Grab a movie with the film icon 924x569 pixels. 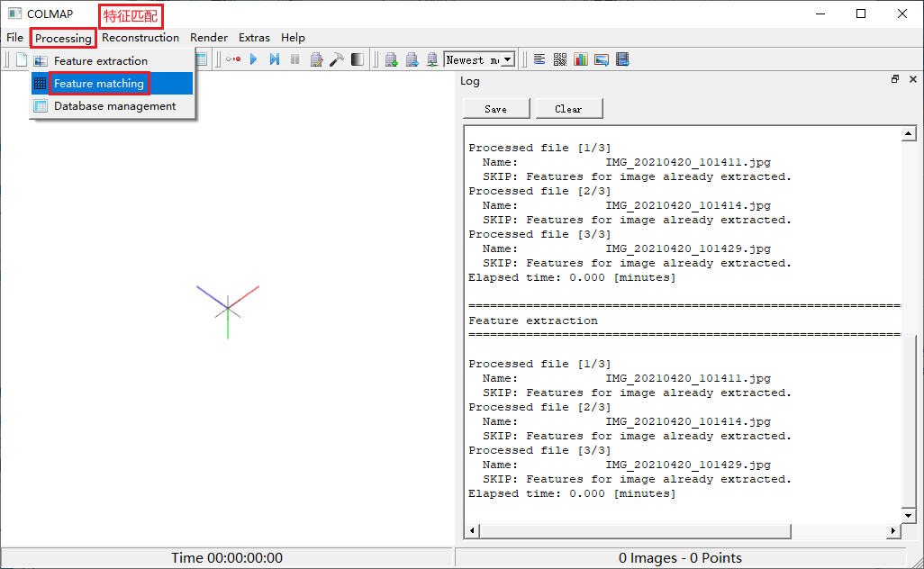tap(622, 59)
